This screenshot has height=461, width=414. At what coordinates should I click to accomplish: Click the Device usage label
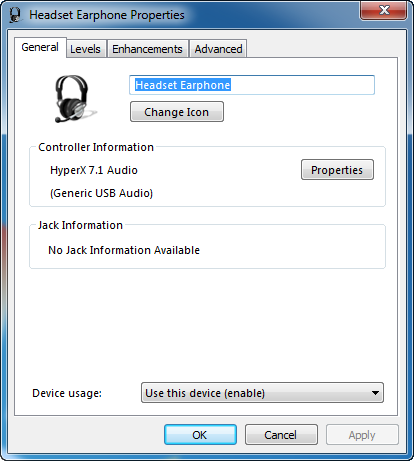67,393
